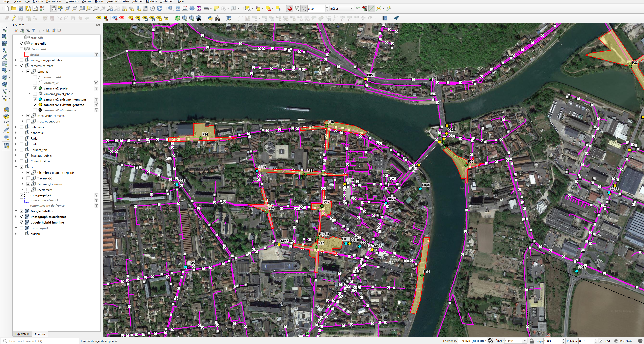Screen dimensions: 644x344
Task: Open the Processing toolbox gear icon
Action: [192, 9]
